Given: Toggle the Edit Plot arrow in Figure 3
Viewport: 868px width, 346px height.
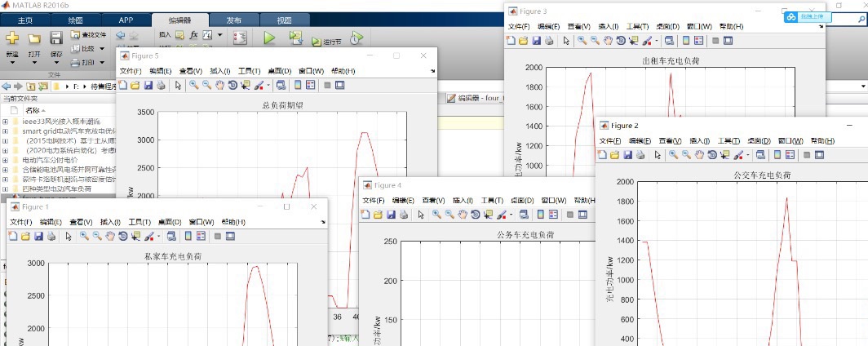Looking at the screenshot, I should point(566,41).
